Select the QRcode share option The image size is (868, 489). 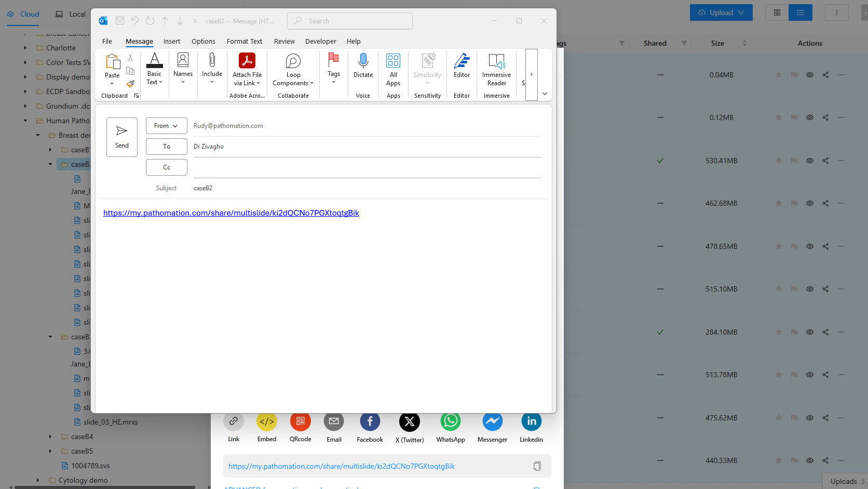point(300,421)
